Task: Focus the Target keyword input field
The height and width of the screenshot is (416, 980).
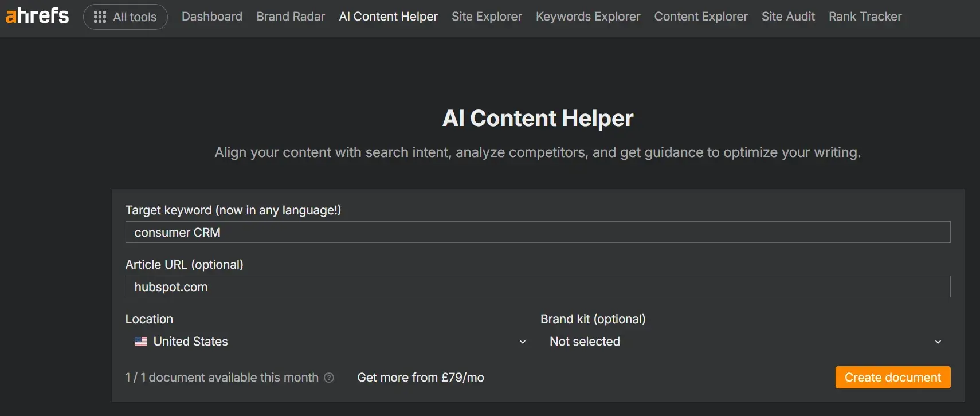Action: (x=538, y=232)
